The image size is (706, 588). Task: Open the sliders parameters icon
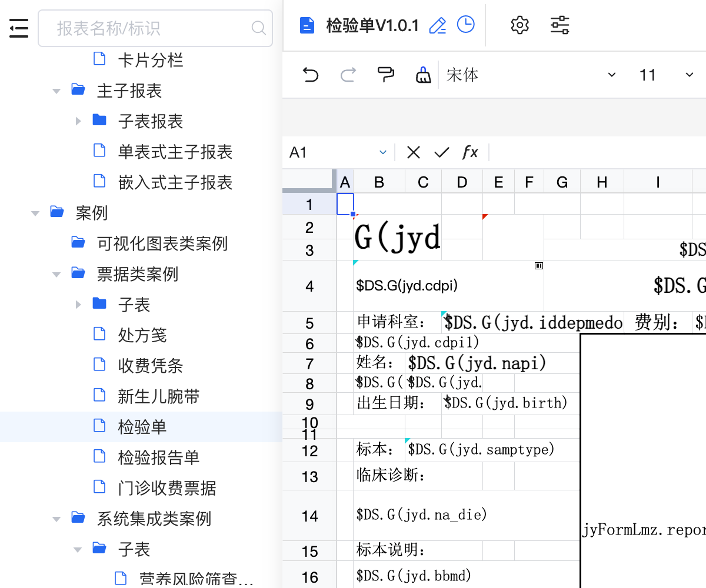point(560,25)
